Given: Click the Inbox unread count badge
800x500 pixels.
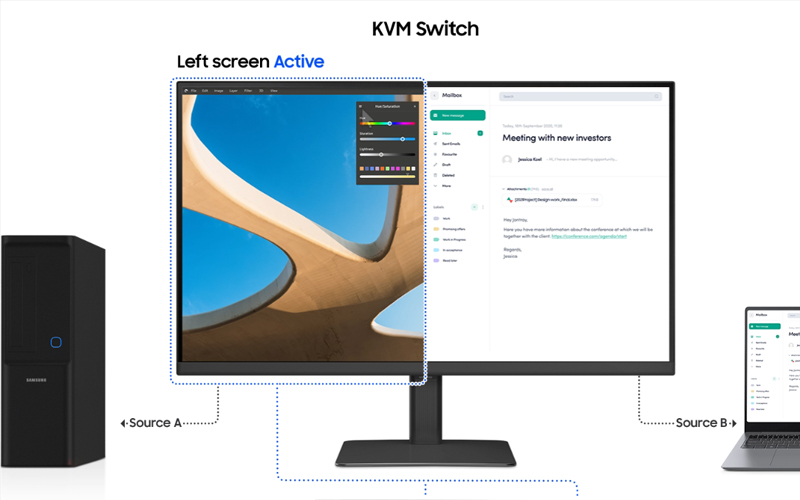Looking at the screenshot, I should pos(480,133).
